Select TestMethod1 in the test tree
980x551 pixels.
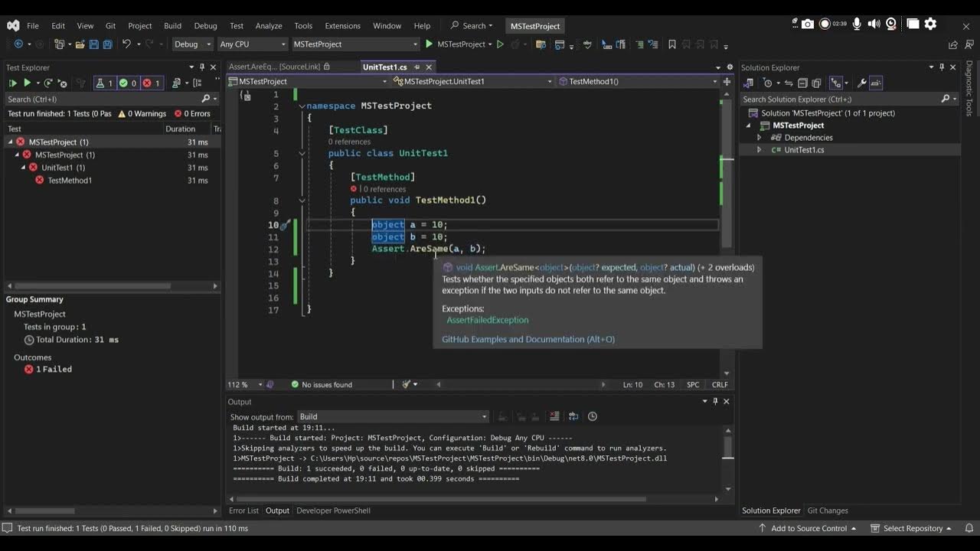click(70, 181)
